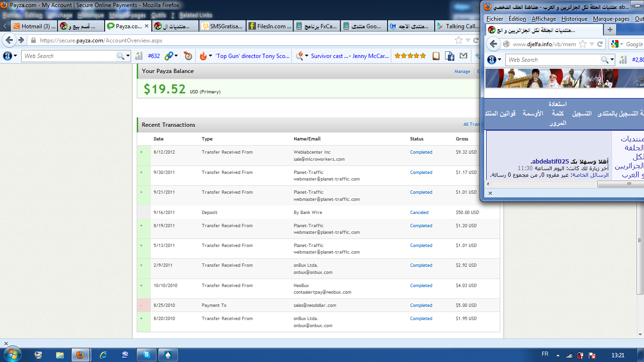The height and width of the screenshot is (362, 644).
Task: Expand the Alexa icon dropdown arrow in Payza window
Action: click(x=16, y=56)
